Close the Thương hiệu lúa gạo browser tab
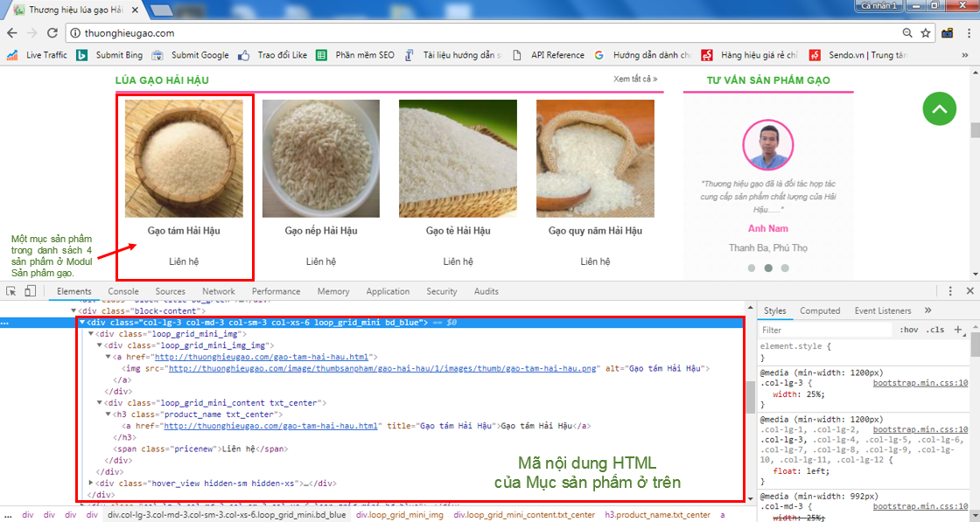This screenshot has width=980, height=522. (x=136, y=10)
